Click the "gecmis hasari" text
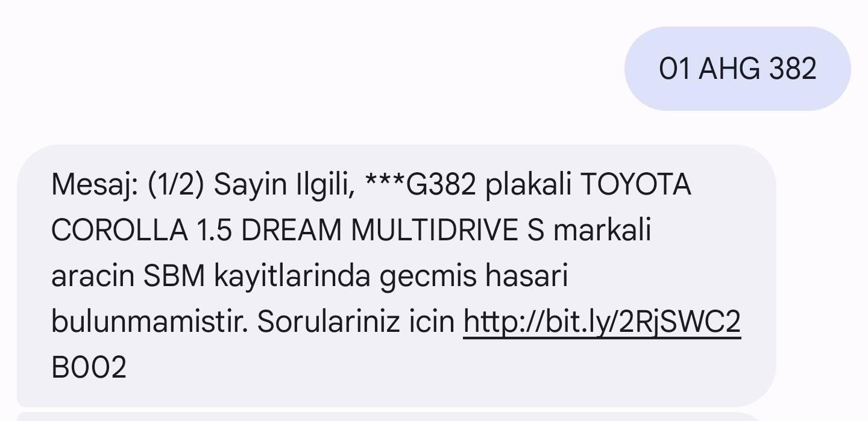Screen dimensions: 868x421 click(474, 276)
